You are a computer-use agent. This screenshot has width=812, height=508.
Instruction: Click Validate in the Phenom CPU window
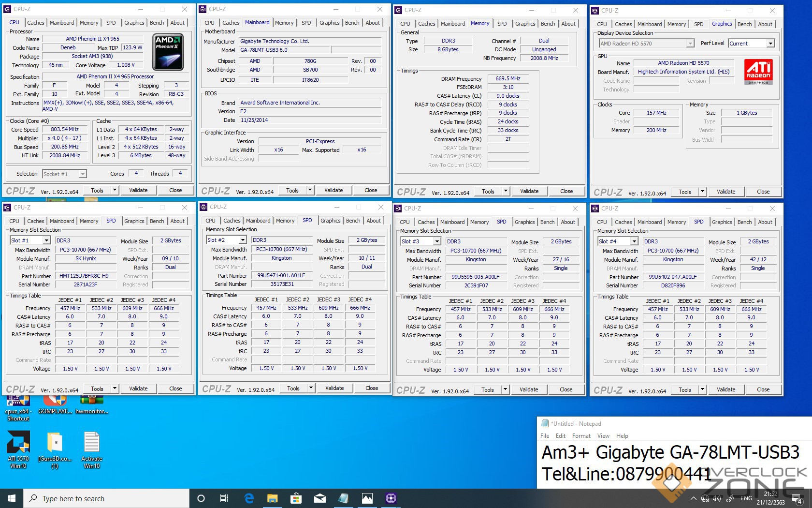pos(138,190)
